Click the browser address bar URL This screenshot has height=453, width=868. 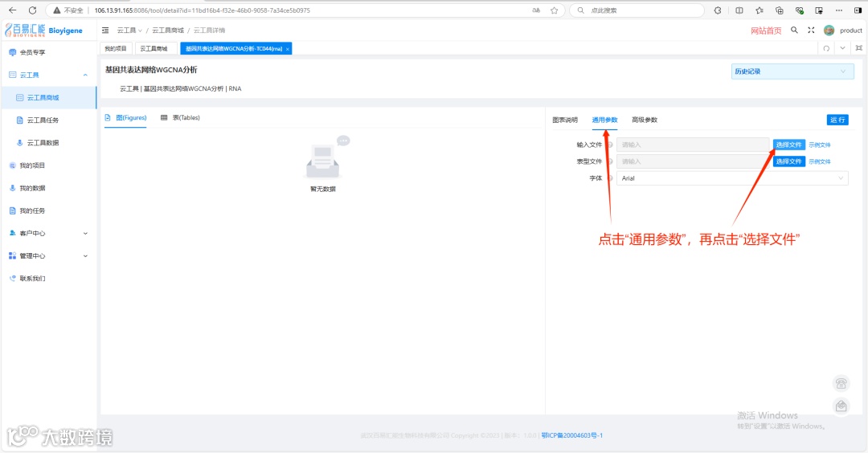point(202,10)
